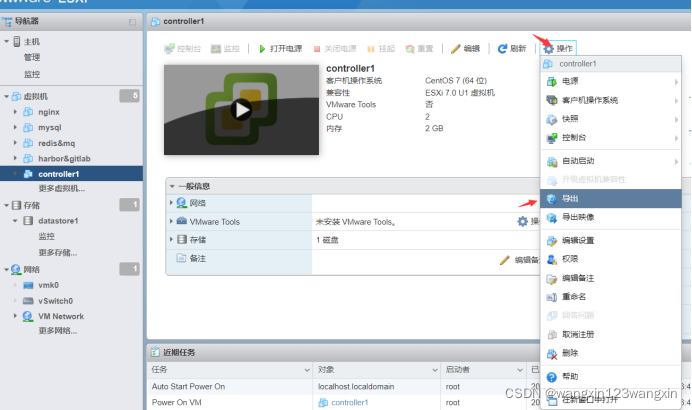
Task: Click the VM console preview play thumbnail
Action: 241,110
